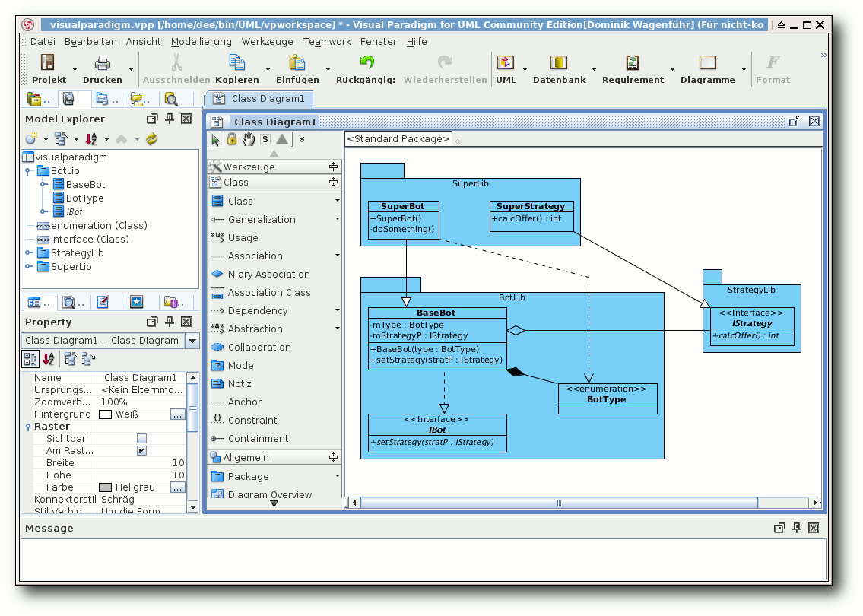863x616 pixels.
Task: Pin the Message panel
Action: pos(796,527)
